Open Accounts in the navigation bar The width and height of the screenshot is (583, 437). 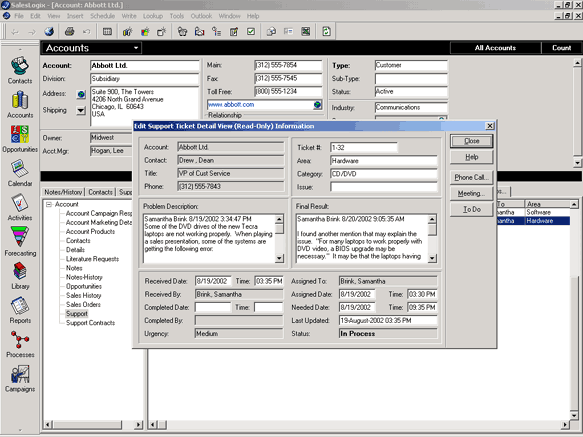(20, 105)
